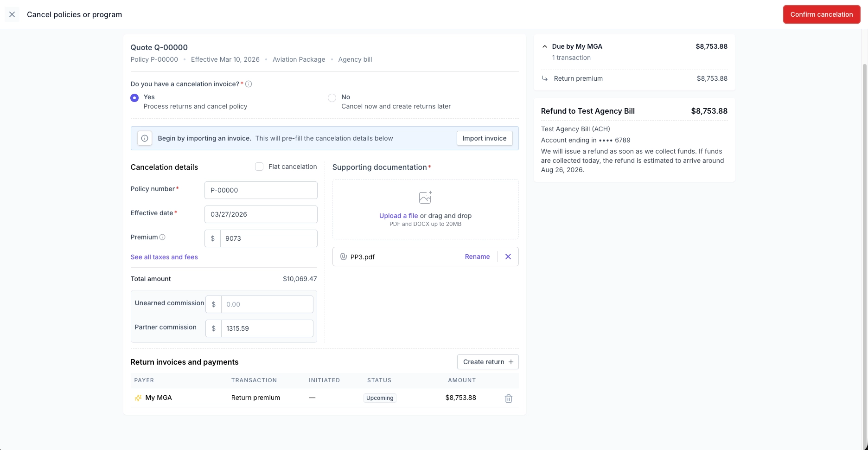
Task: Click the upload image icon
Action: pos(425,197)
